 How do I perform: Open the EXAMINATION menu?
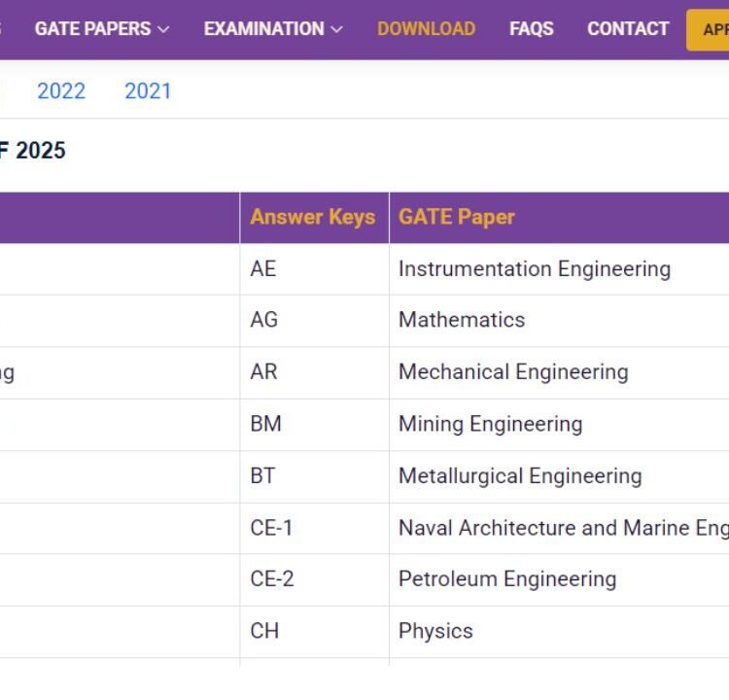264,29
